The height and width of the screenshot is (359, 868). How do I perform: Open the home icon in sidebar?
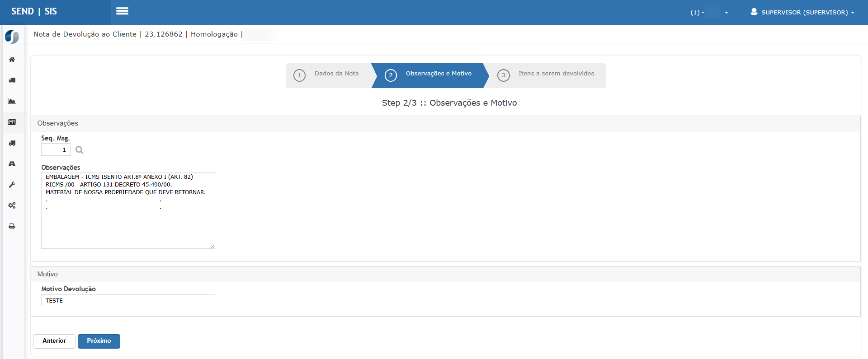point(12,60)
